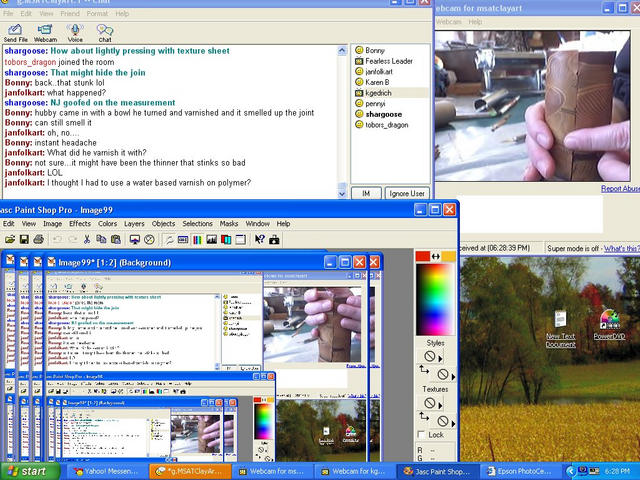Image resolution: width=640 pixels, height=480 pixels.
Task: Open the Window menu
Action: [x=257, y=224]
